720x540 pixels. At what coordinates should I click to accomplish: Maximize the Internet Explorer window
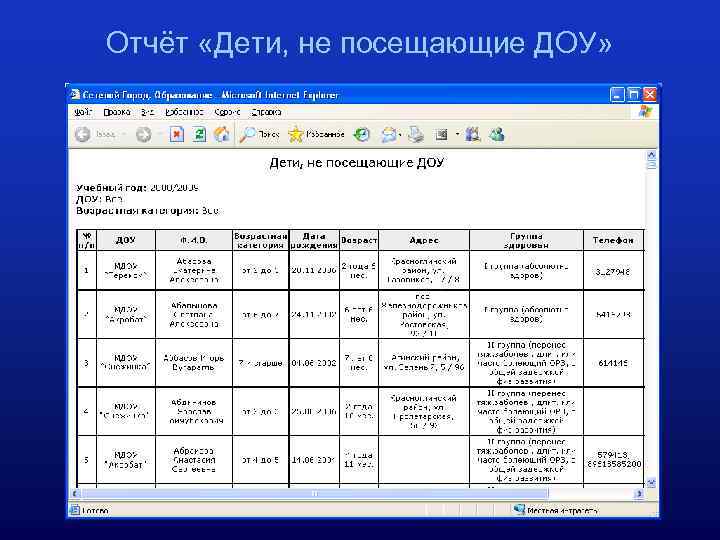pos(633,95)
